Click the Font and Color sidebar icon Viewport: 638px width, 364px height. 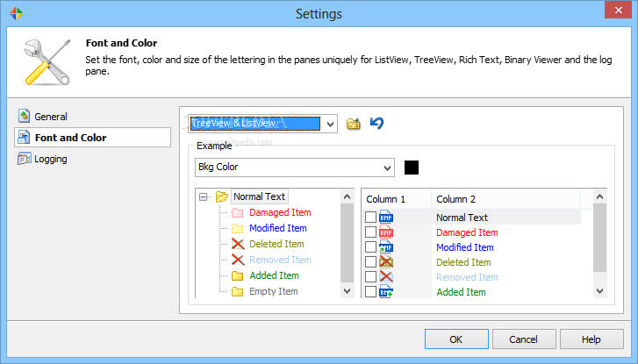(x=24, y=137)
